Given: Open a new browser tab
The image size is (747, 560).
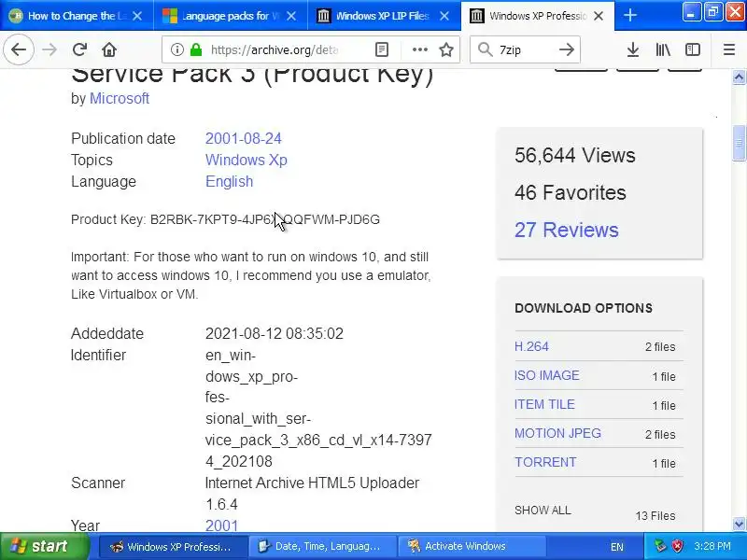Looking at the screenshot, I should point(629,15).
